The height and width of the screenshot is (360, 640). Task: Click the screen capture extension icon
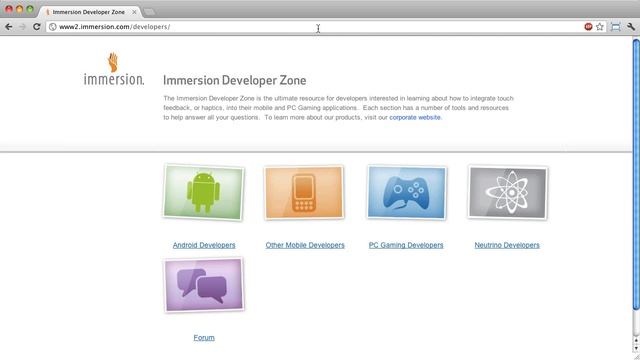[616, 27]
